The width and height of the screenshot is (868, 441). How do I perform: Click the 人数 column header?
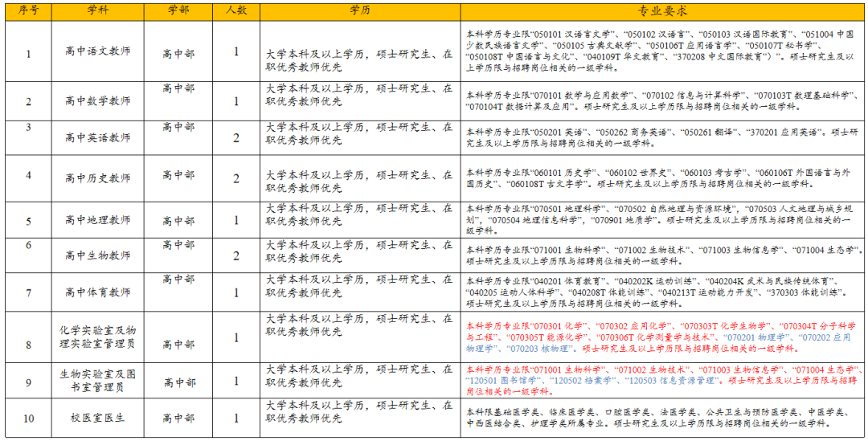(236, 11)
